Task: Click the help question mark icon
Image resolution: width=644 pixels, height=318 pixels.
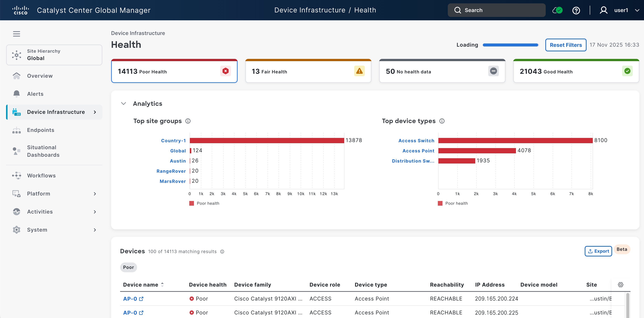Action: (x=576, y=10)
